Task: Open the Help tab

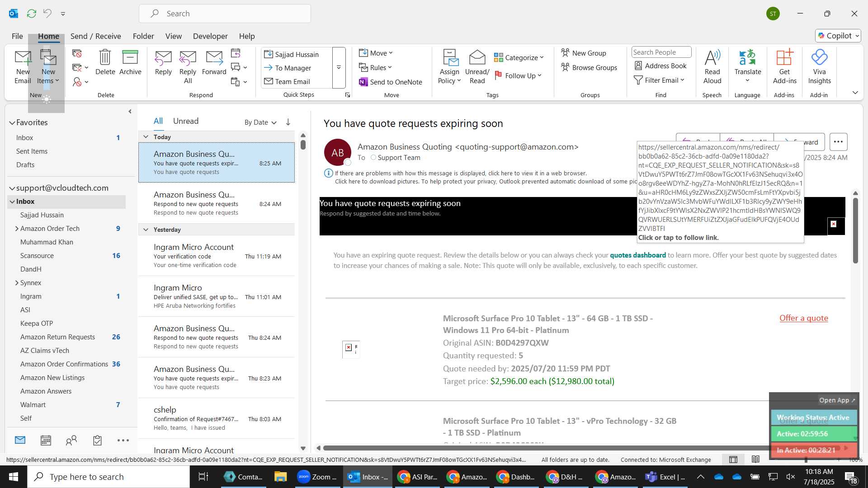Action: click(247, 36)
